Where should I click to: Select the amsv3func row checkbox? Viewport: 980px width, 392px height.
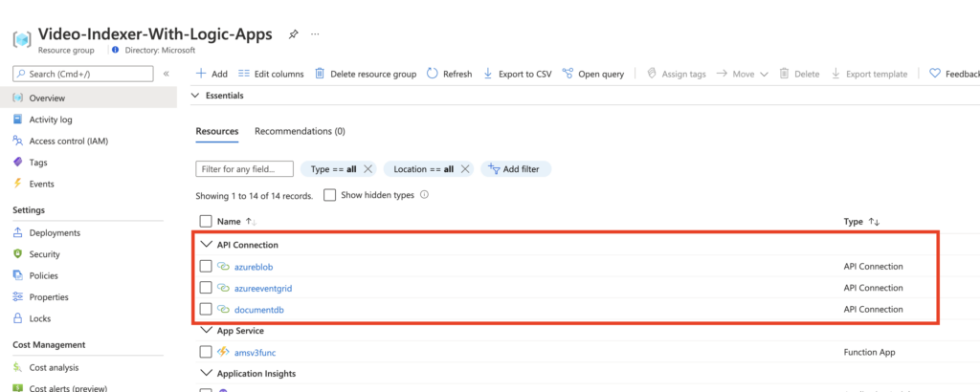tap(206, 352)
